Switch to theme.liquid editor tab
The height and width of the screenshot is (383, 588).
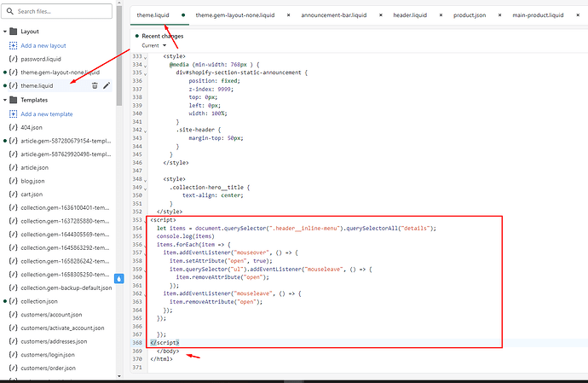point(153,15)
